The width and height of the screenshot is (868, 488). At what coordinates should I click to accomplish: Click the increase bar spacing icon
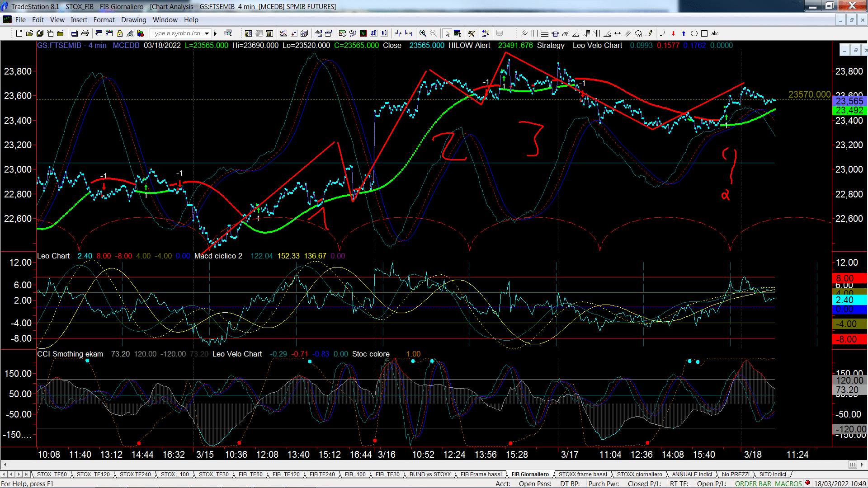click(409, 33)
